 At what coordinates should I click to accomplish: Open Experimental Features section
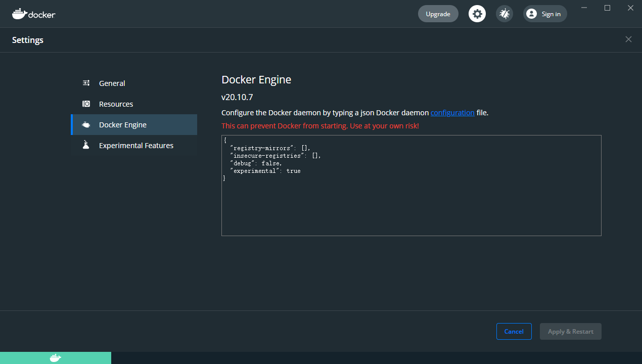click(x=134, y=145)
